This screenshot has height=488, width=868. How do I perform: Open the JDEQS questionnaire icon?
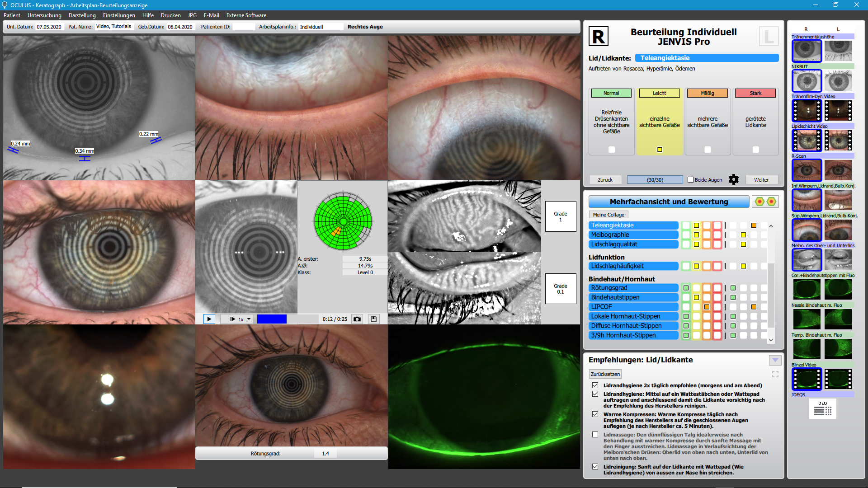pos(822,409)
